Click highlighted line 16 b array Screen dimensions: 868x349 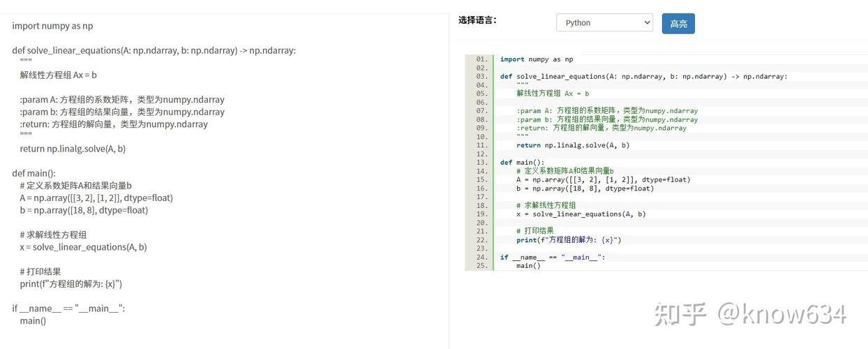[x=585, y=188]
